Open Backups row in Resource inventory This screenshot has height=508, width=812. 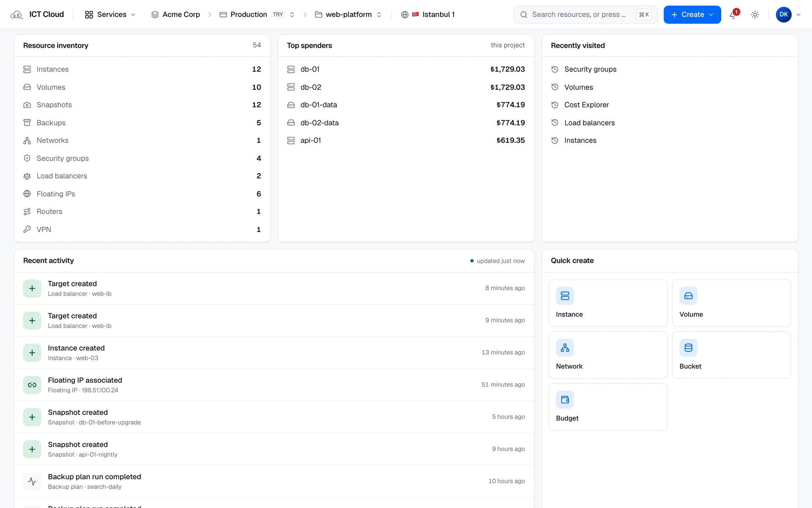coord(142,123)
